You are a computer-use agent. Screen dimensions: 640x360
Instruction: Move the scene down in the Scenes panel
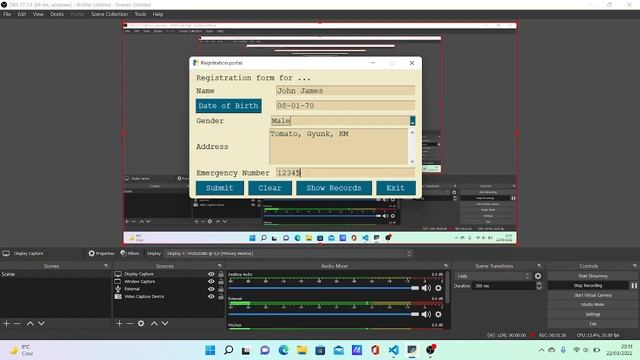[x=41, y=323]
